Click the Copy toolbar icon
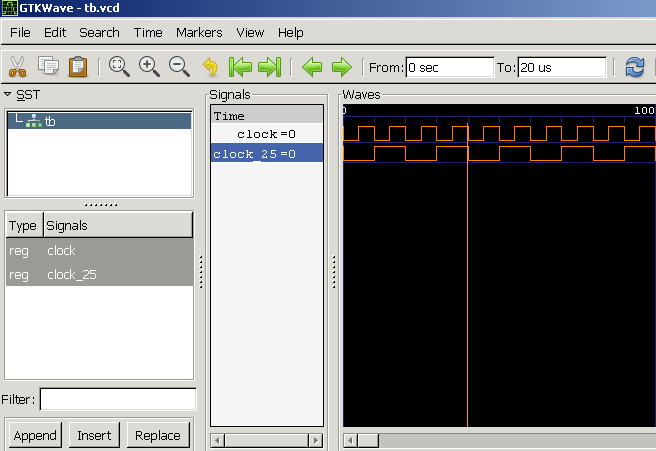 click(48, 66)
